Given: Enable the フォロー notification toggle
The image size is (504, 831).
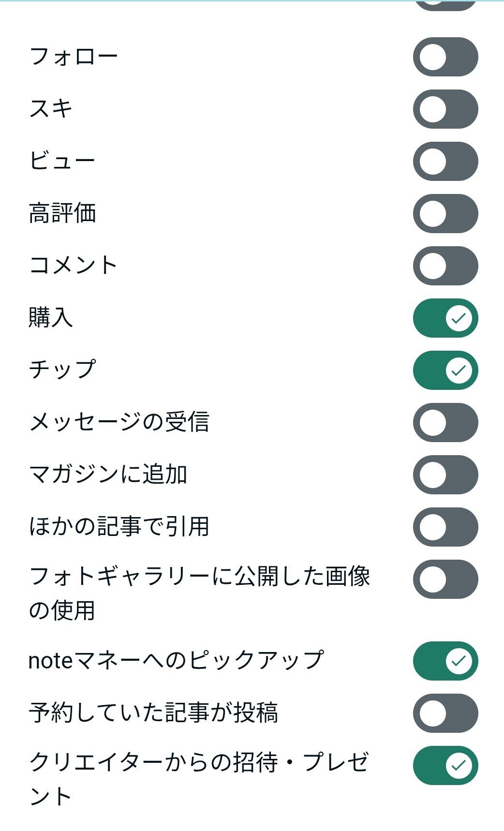Looking at the screenshot, I should point(445,57).
